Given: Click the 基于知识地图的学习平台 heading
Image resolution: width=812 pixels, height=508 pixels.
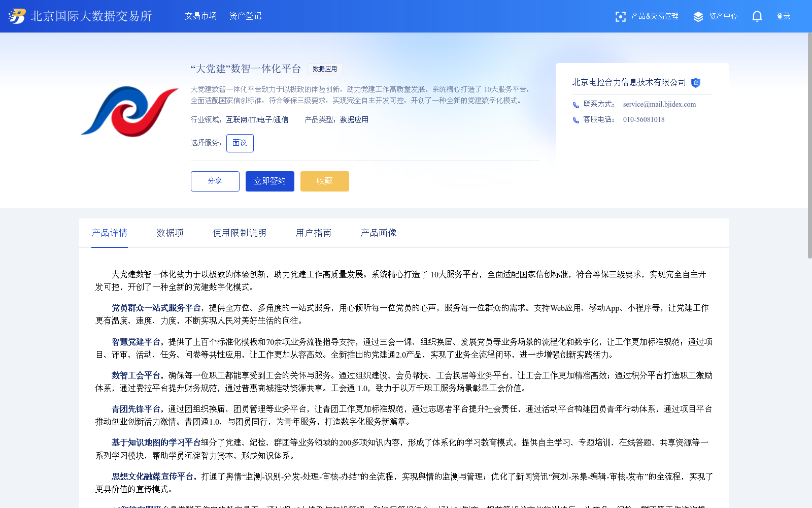Looking at the screenshot, I should point(156,442).
